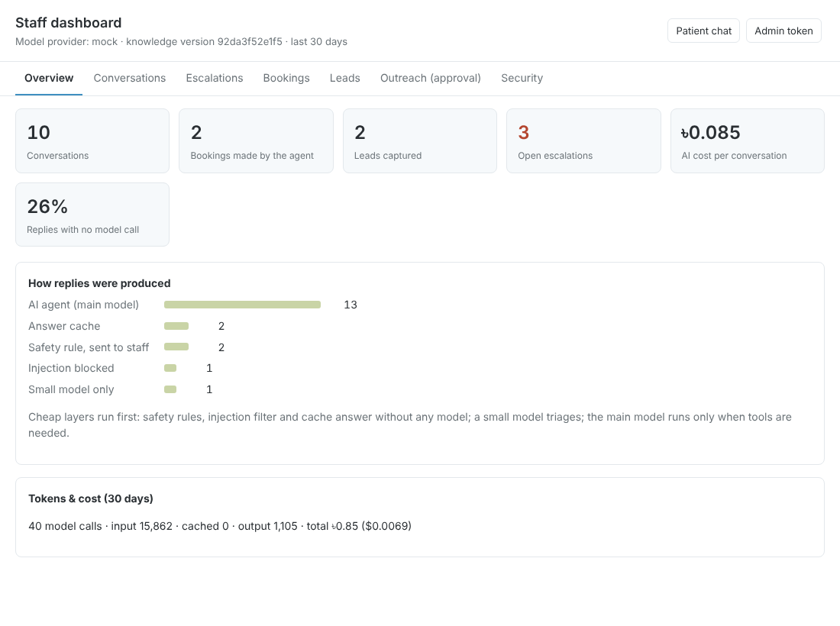
Task: Click the Leads captured card
Action: (x=420, y=140)
